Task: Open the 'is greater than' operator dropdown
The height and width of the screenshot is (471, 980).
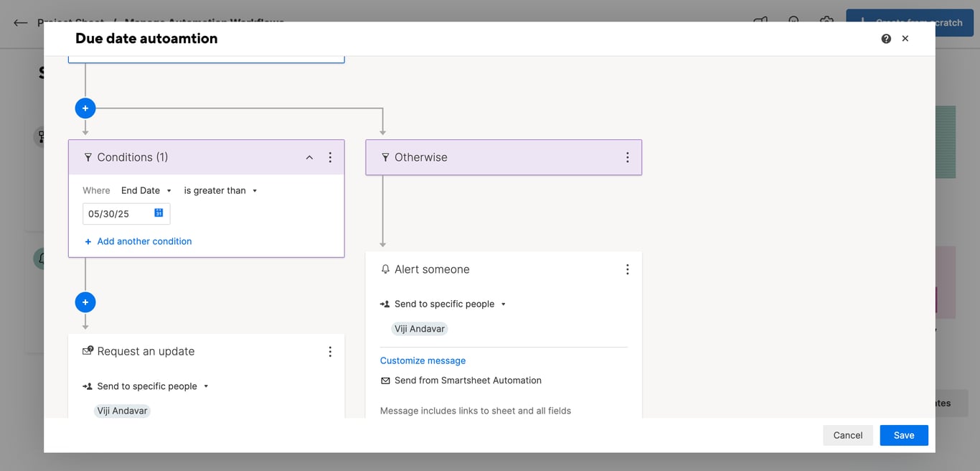Action: coord(220,190)
